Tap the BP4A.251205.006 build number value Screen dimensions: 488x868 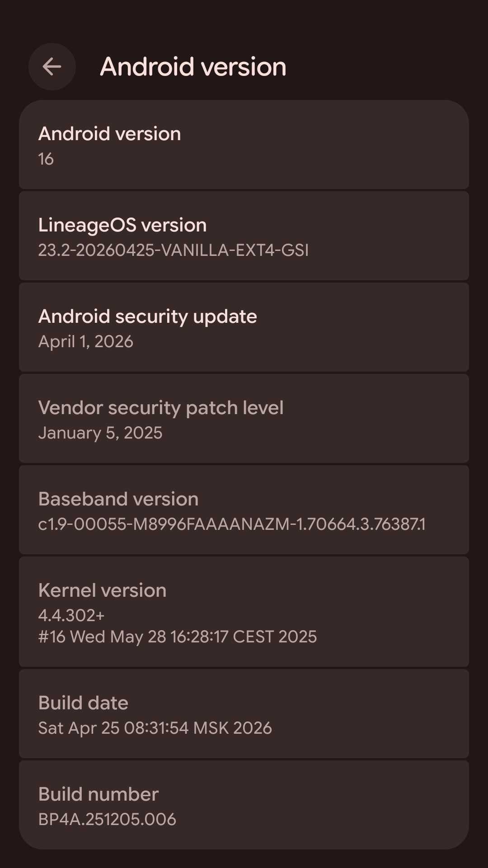click(107, 820)
